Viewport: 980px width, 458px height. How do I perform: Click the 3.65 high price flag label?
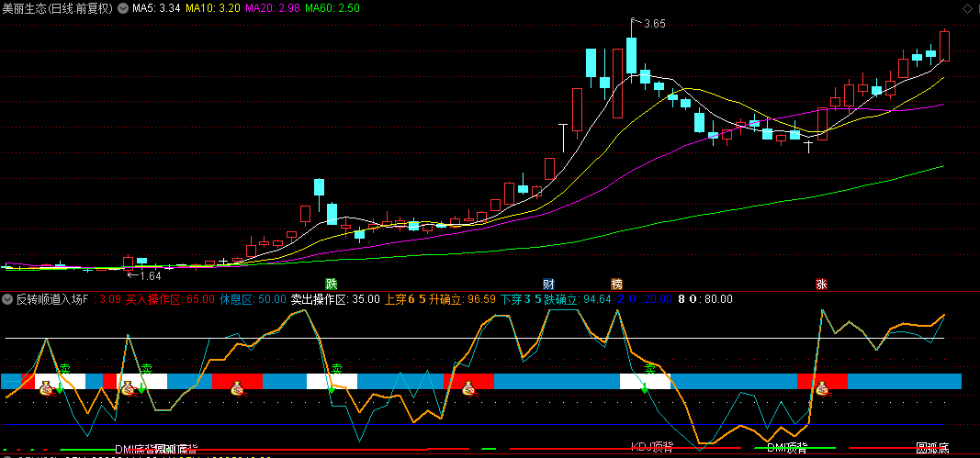coord(653,24)
